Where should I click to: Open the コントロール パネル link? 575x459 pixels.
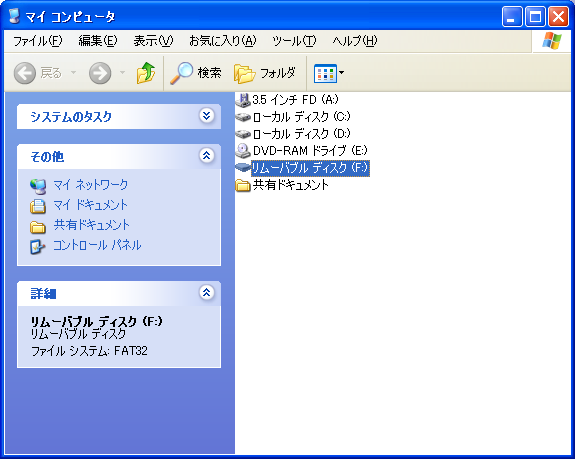97,245
